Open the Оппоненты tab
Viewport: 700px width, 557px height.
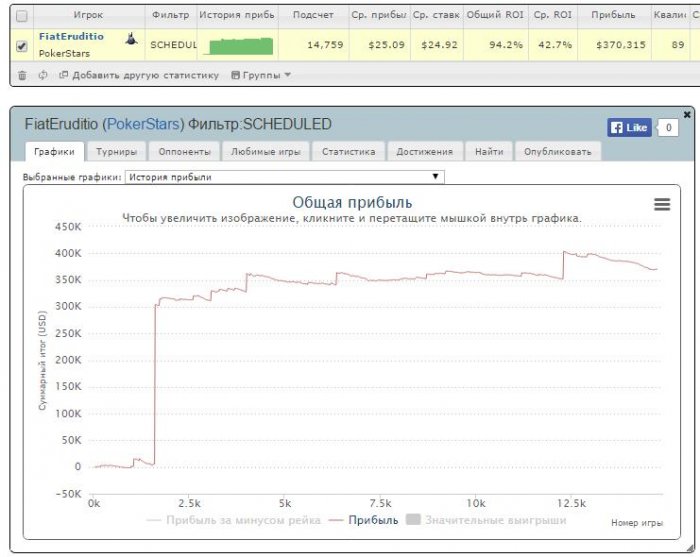(x=184, y=152)
